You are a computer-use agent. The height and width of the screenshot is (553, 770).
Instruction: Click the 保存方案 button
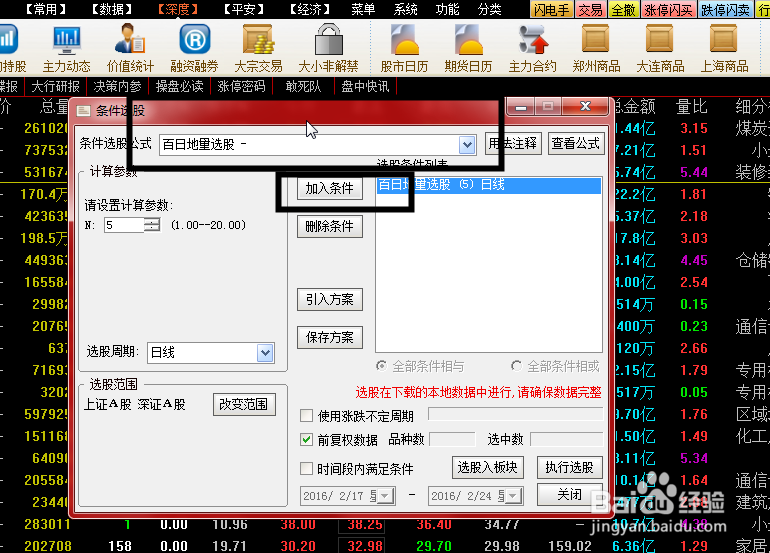[x=330, y=337]
